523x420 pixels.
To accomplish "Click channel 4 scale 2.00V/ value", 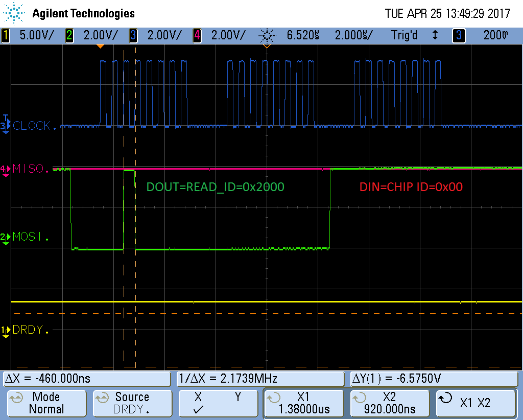I will pyautogui.click(x=228, y=35).
